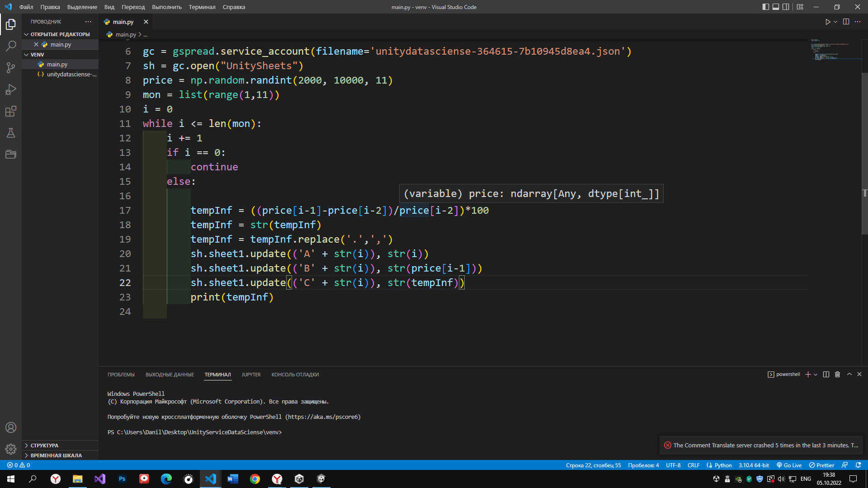Image resolution: width=868 pixels, height=488 pixels.
Task: Maximize the terminal panel size
Action: pyautogui.click(x=849, y=374)
